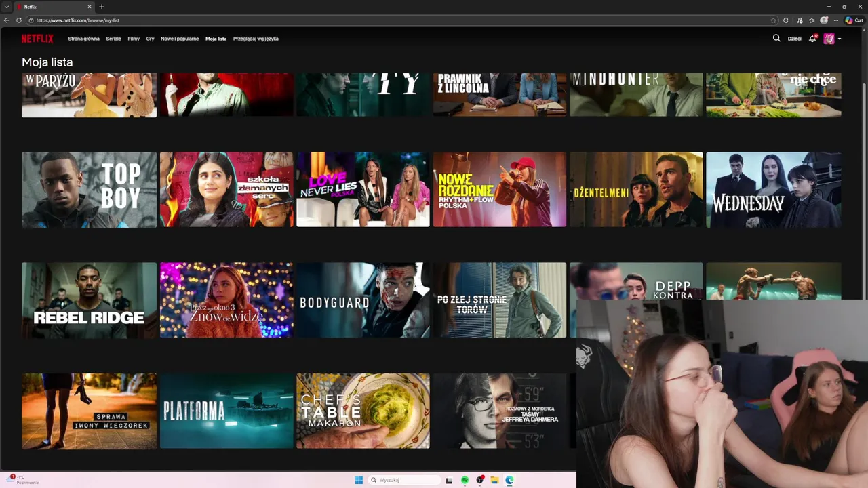868x488 pixels.
Task: Open Rebel Ridge title card
Action: 89,300
